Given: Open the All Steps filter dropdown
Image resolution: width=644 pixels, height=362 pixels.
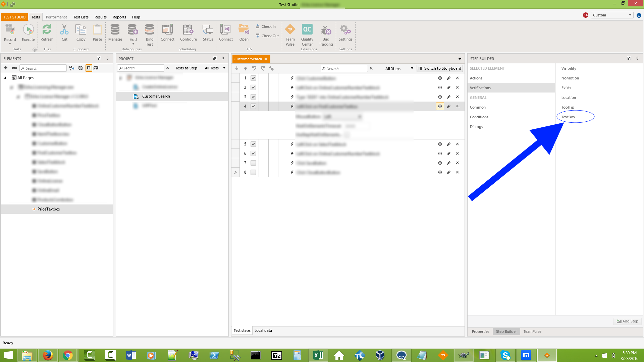Looking at the screenshot, I should [x=399, y=68].
